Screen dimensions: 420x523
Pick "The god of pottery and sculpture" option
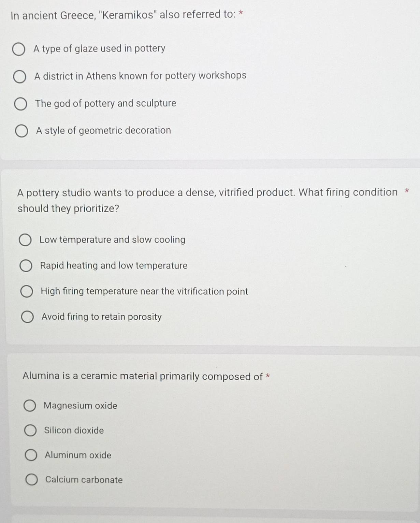(20, 104)
